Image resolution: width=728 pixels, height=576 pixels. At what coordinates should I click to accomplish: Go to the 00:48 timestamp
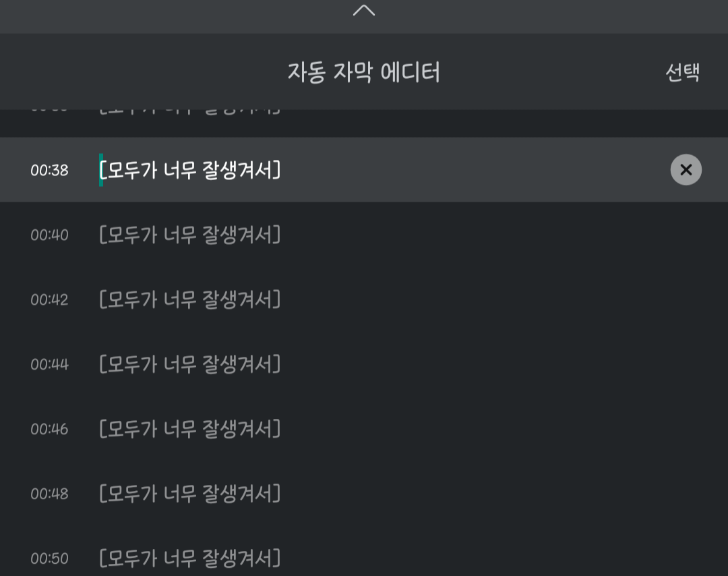click(x=49, y=494)
